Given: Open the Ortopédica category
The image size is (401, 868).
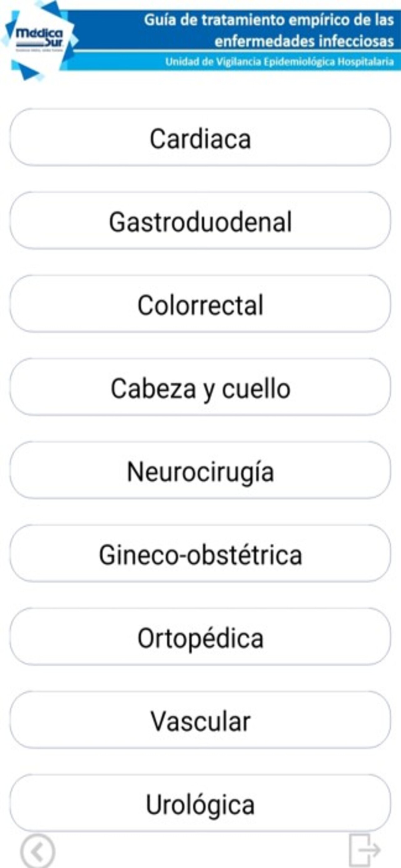Looking at the screenshot, I should (x=200, y=637).
